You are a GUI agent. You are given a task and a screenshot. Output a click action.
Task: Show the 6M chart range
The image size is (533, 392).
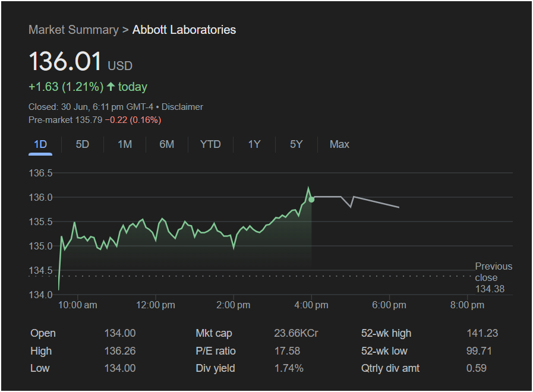pyautogui.click(x=166, y=144)
